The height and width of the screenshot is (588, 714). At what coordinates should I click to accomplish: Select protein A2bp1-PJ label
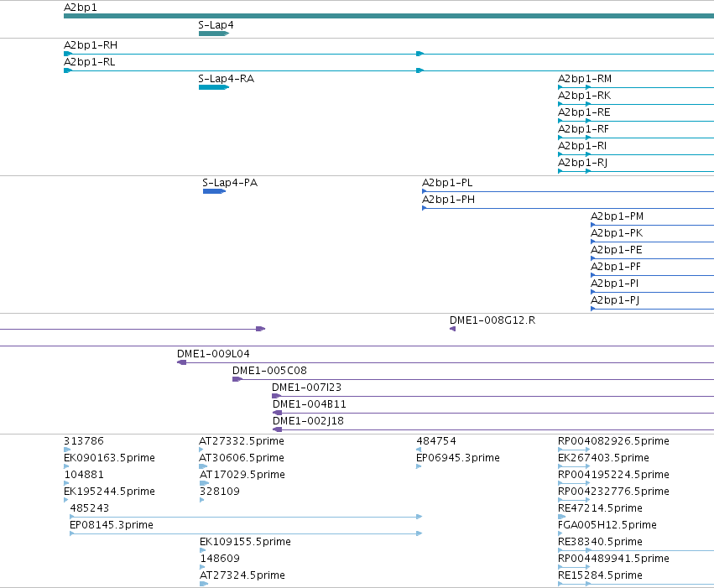[x=615, y=301]
